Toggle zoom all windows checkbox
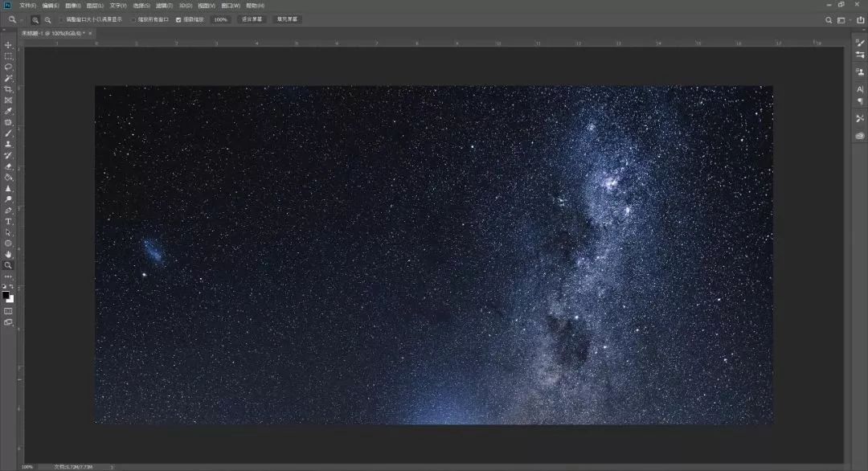Viewport: 868px width, 471px height. pos(133,19)
